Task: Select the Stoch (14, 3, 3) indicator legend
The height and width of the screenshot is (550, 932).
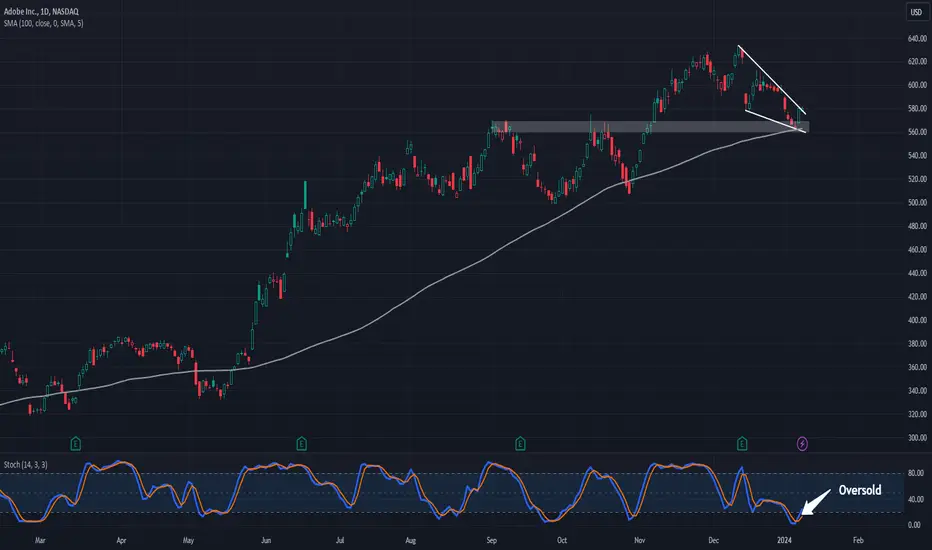Action: (26, 464)
